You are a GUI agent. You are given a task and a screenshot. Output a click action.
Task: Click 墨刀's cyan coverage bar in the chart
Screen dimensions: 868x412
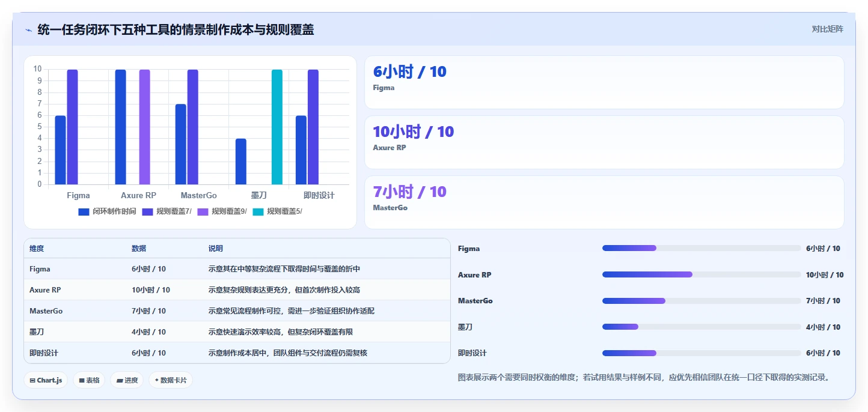[x=277, y=127]
